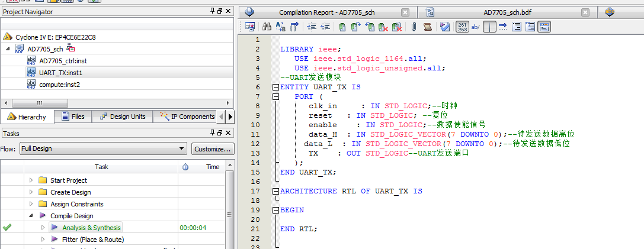Select compute:inst2 in the hierarchy tree
This screenshot has height=249, width=644.
point(59,85)
